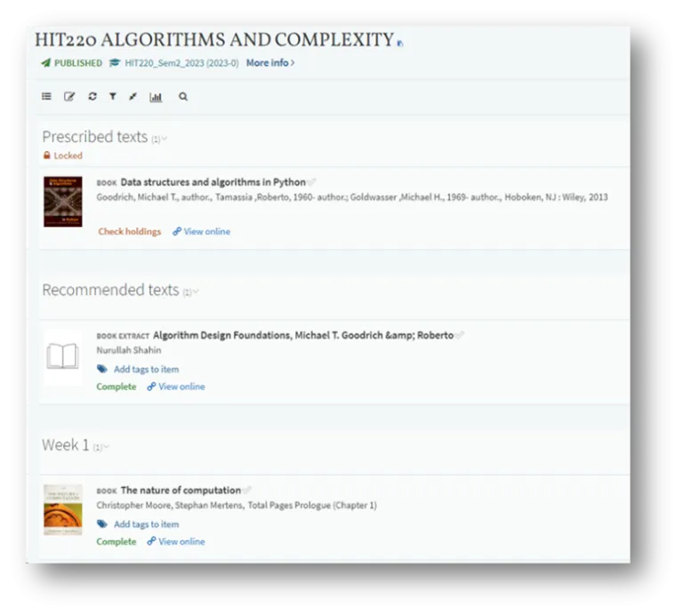Click the refresh sync icon in toolbar

pos(92,96)
